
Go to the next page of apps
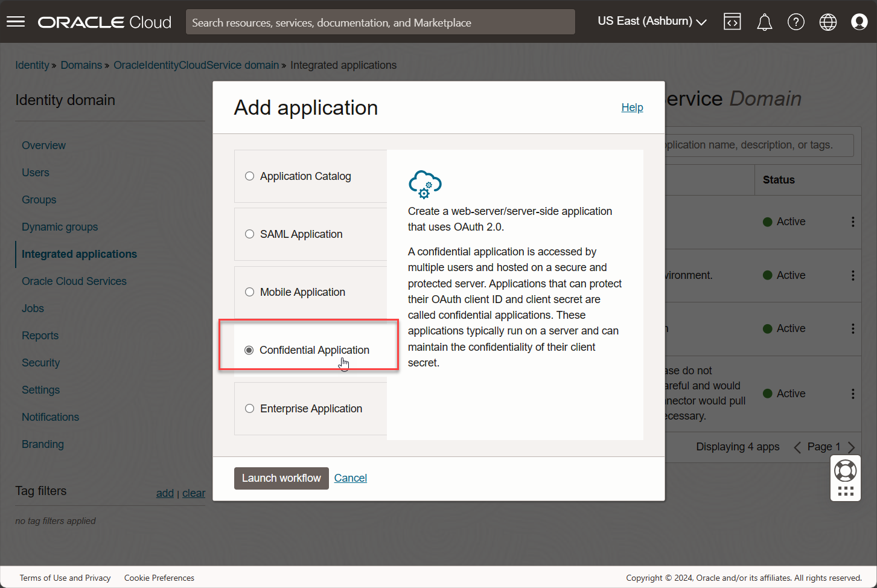(852, 447)
